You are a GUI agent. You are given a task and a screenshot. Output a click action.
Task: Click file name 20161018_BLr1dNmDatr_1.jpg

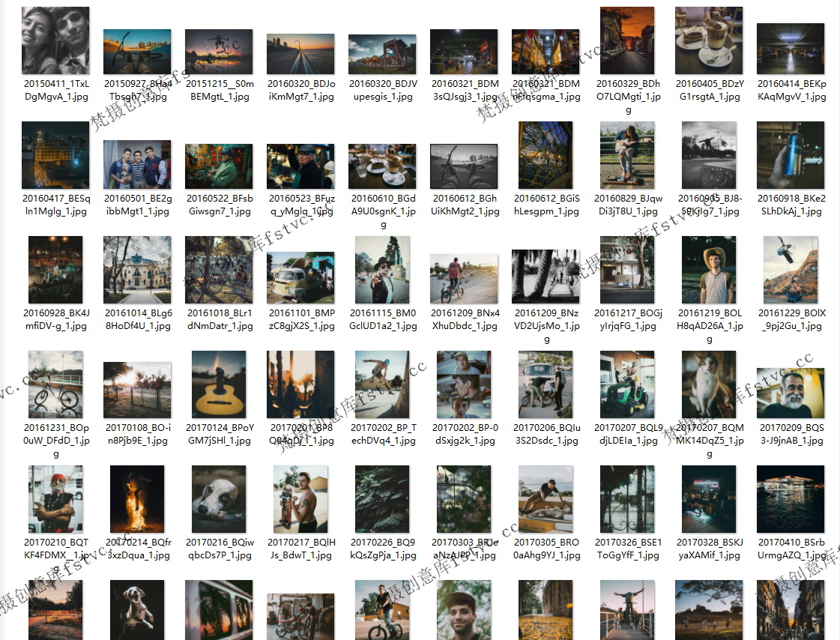[x=220, y=319]
